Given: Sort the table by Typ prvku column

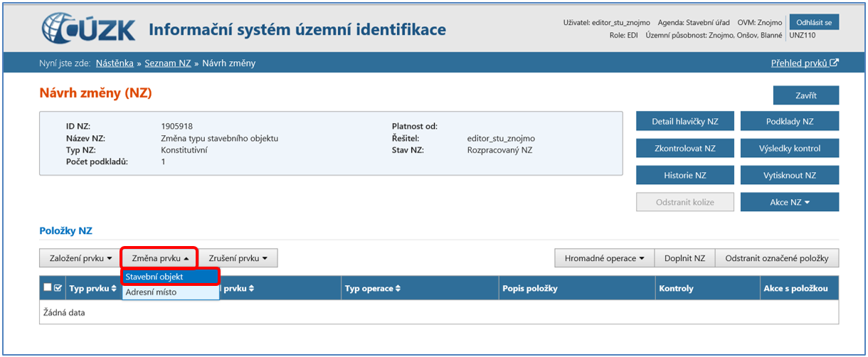Looking at the screenshot, I should tap(92, 289).
